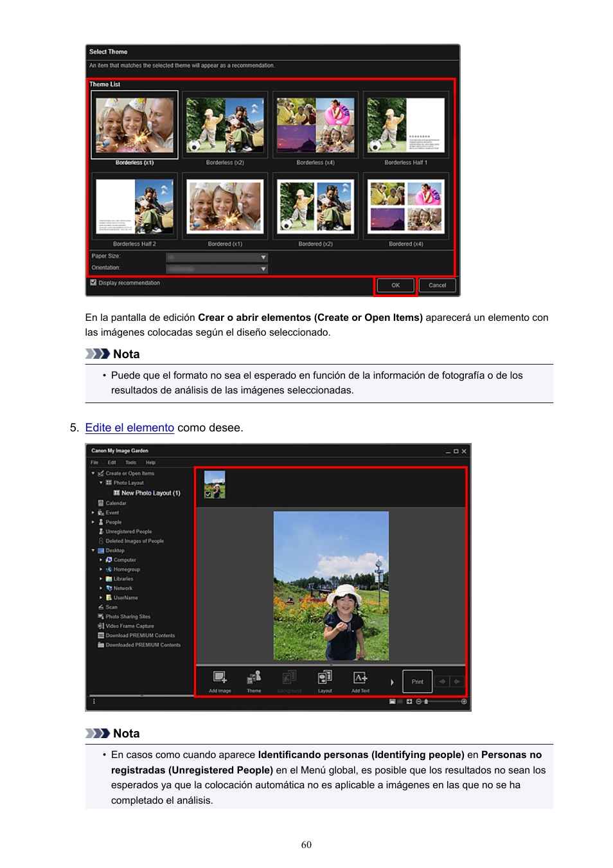Expand the Event tree node
This screenshot has height=868, width=613.
(x=93, y=513)
